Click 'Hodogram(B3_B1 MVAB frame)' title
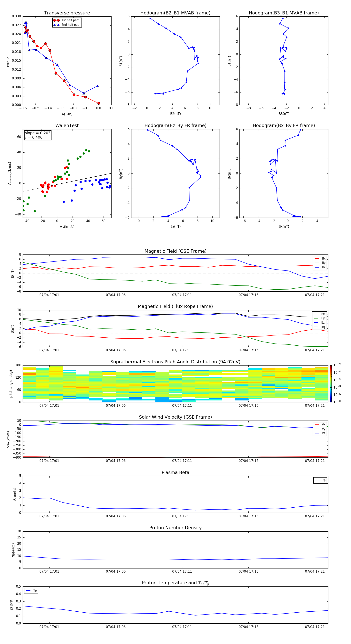The width and height of the screenshot is (351, 644). tap(284, 13)
